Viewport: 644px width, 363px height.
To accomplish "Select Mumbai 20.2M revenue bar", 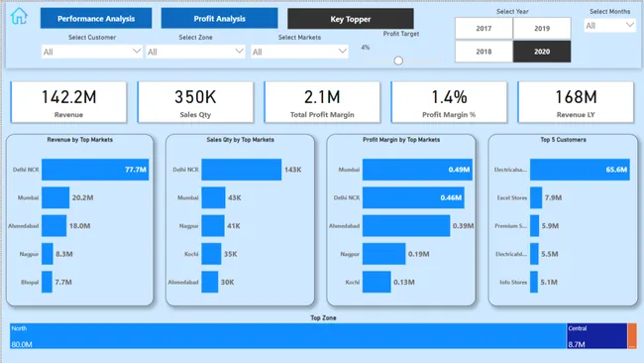I will pos(55,197).
